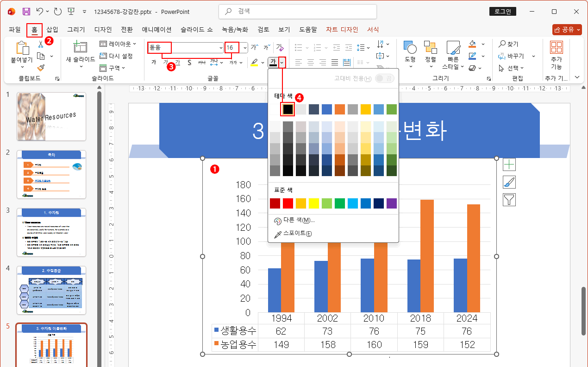Image resolution: width=588 pixels, height=367 pixels.
Task: Open the 돋움 font name dropdown
Action: 220,47
